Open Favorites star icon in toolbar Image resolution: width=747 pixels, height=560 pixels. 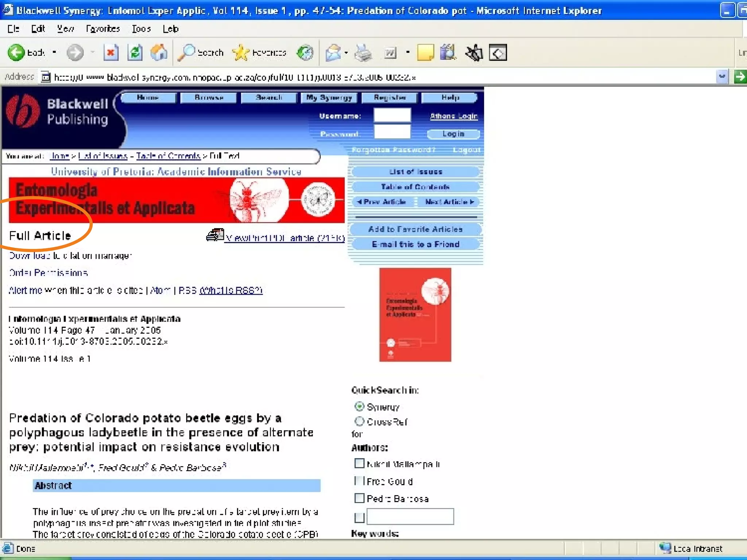pos(241,53)
